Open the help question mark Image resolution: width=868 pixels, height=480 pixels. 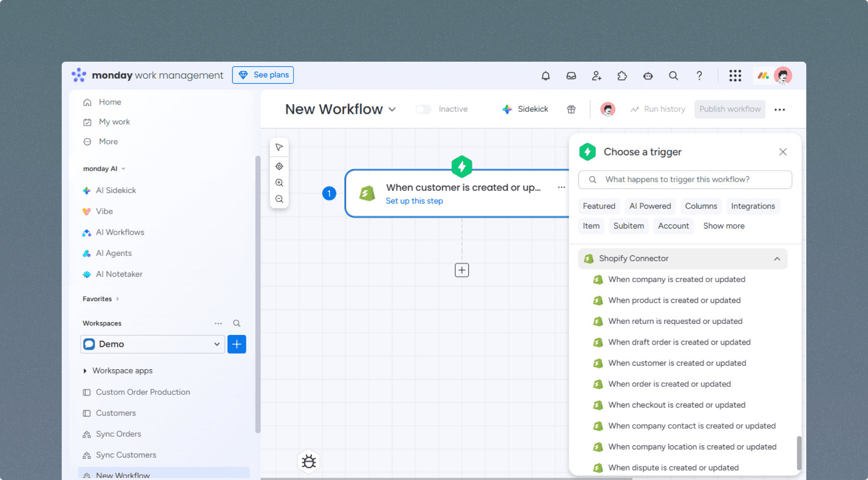coord(699,76)
